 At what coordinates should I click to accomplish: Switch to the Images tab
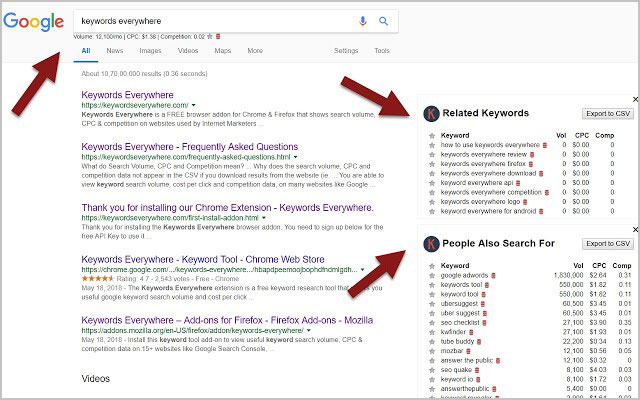150,51
